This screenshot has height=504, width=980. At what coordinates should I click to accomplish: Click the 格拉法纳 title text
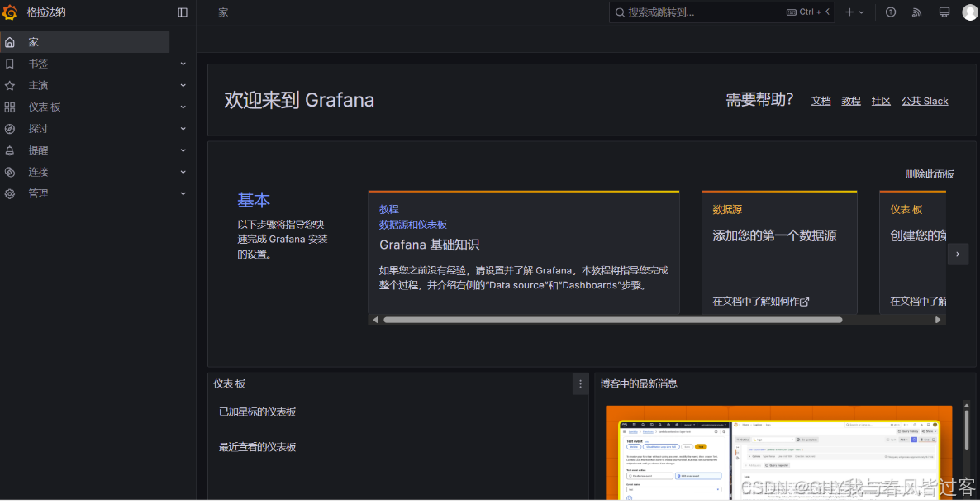coord(45,12)
